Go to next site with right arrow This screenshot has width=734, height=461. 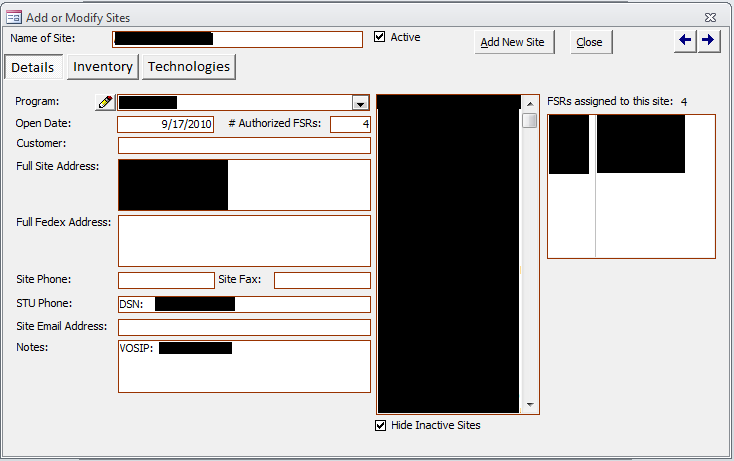(708, 40)
